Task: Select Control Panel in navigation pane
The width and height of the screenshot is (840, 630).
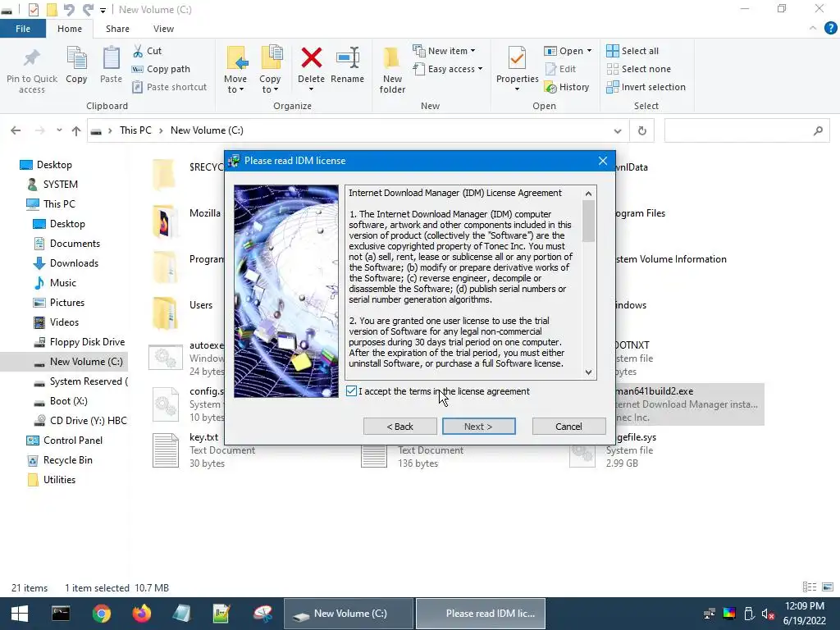Action: click(73, 441)
